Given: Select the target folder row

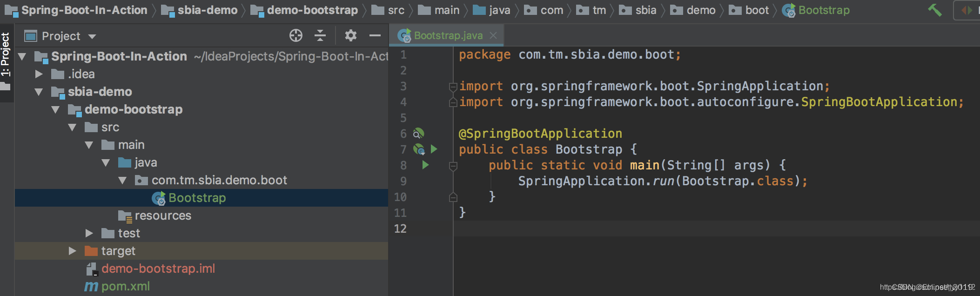Looking at the screenshot, I should coord(201,251).
